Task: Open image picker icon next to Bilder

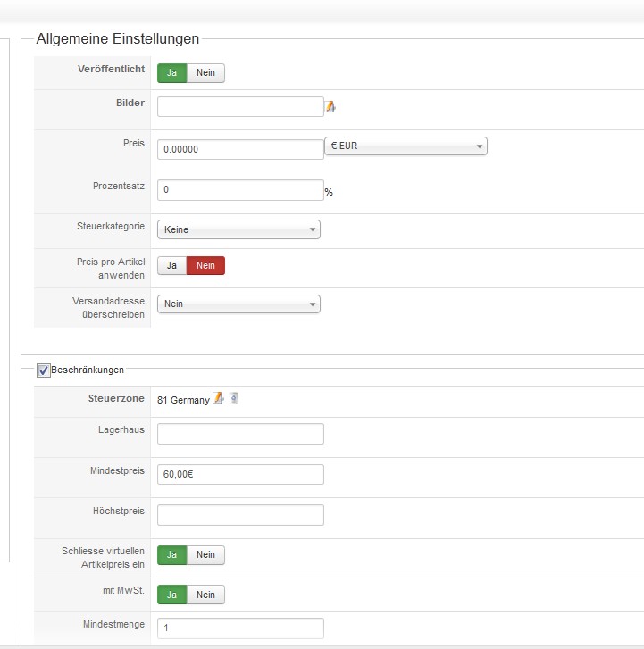Action: [x=330, y=107]
